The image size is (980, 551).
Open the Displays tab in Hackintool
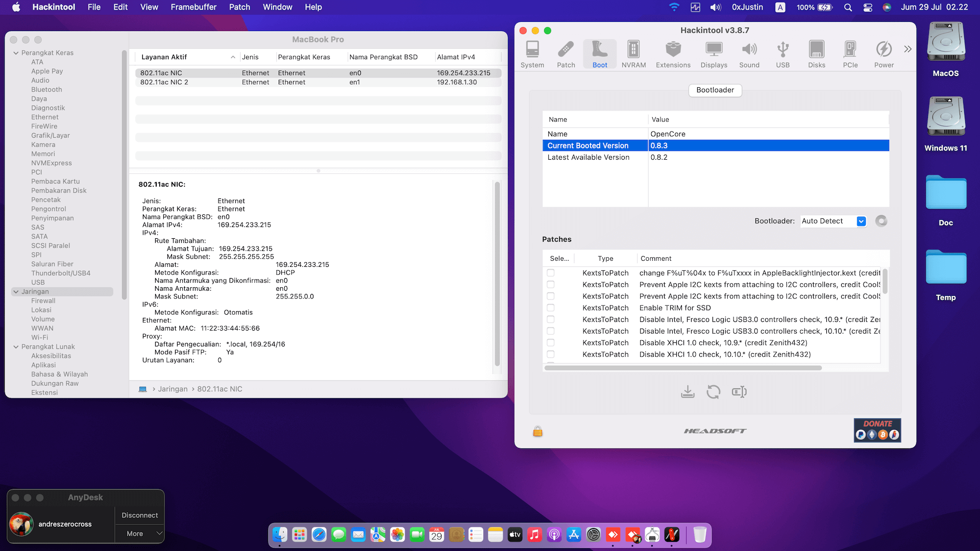pos(714,54)
